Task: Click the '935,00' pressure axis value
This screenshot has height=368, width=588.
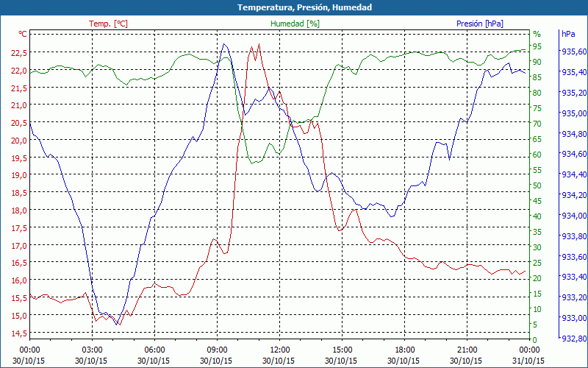Action: pyautogui.click(x=573, y=113)
